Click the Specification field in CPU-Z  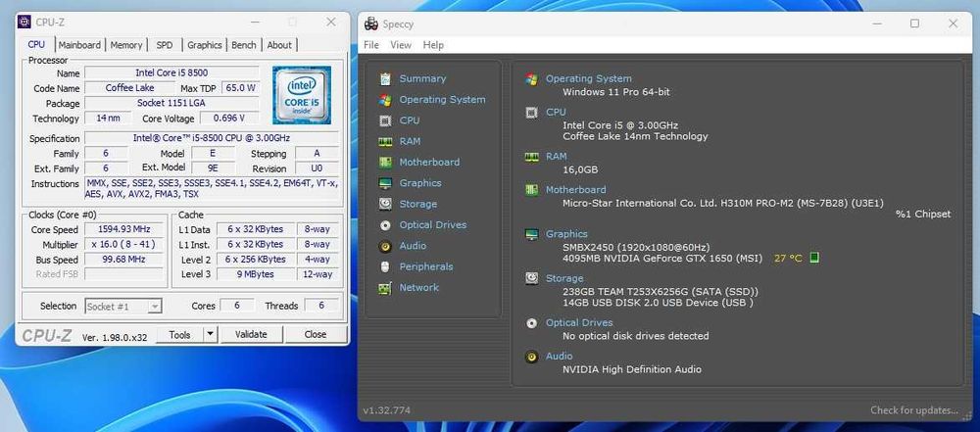click(212, 138)
